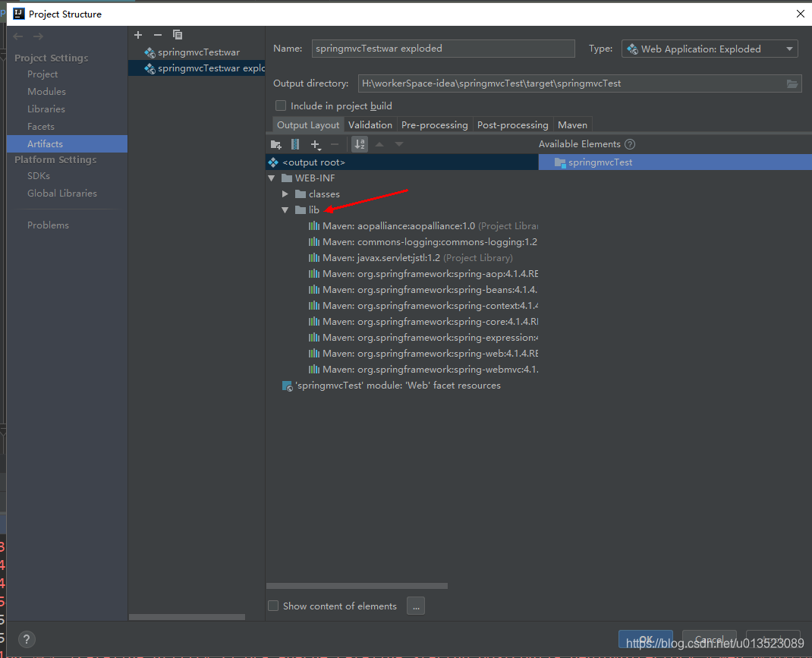Image resolution: width=812 pixels, height=658 pixels.
Task: Select the springmvcTest:war exploded artifact
Action: click(197, 68)
